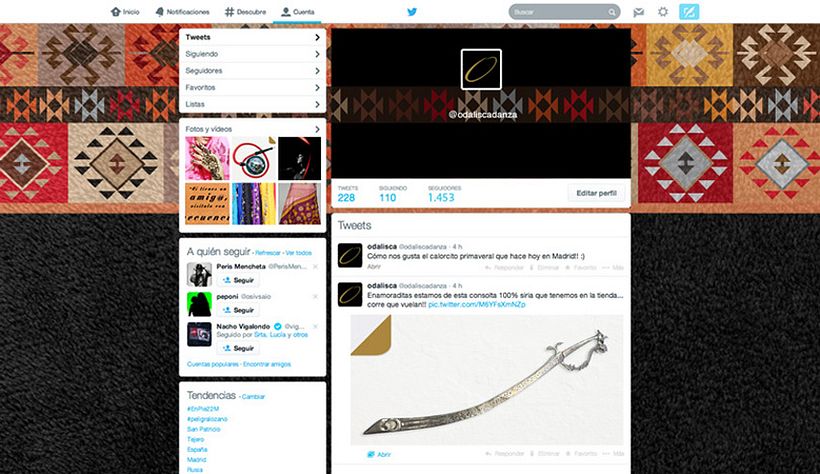Open the #EnPie22M trend
Screen dimensions: 820x474
203,409
